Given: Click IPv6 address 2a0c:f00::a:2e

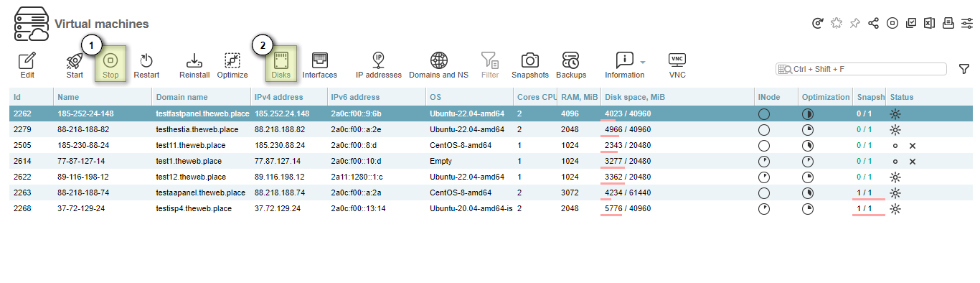Looking at the screenshot, I should tap(357, 129).
